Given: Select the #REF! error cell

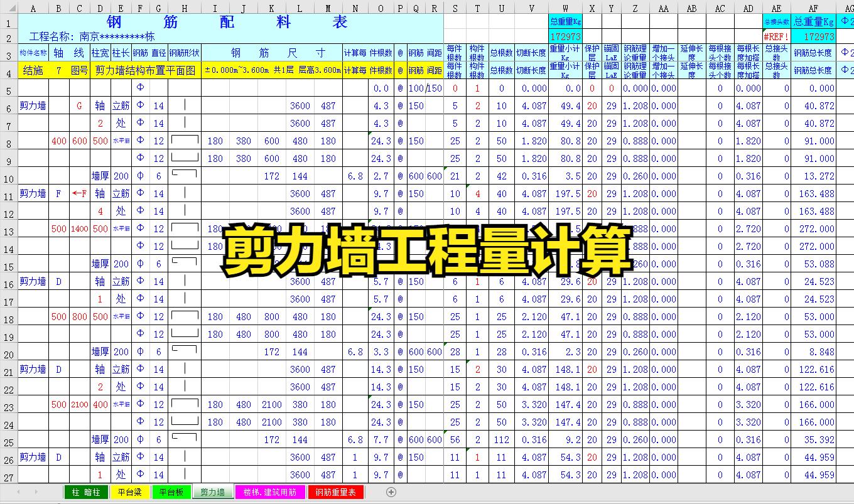Looking at the screenshot, I should click(x=776, y=37).
